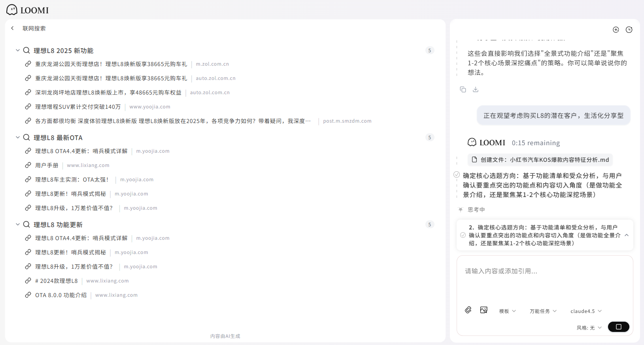Open the 万能任务 task type dropdown
This screenshot has width=644, height=345.
click(x=543, y=311)
